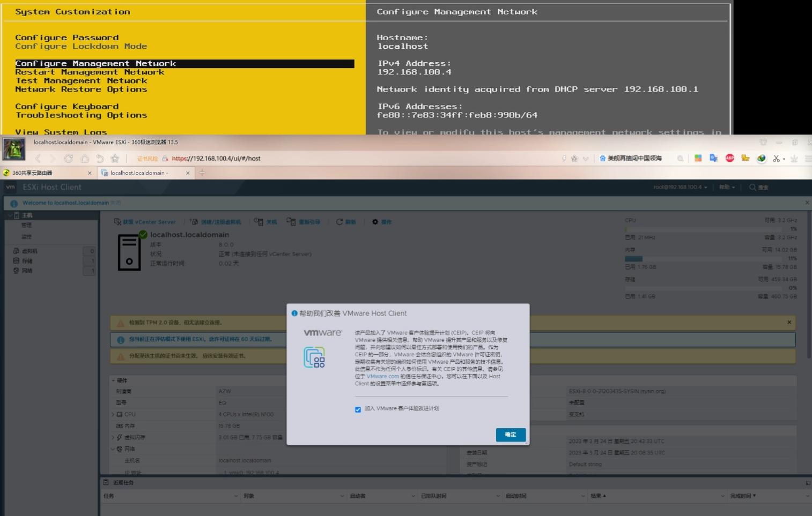812x516 pixels.
Task: Collapse the 硬件 hardware section
Action: click(x=114, y=380)
